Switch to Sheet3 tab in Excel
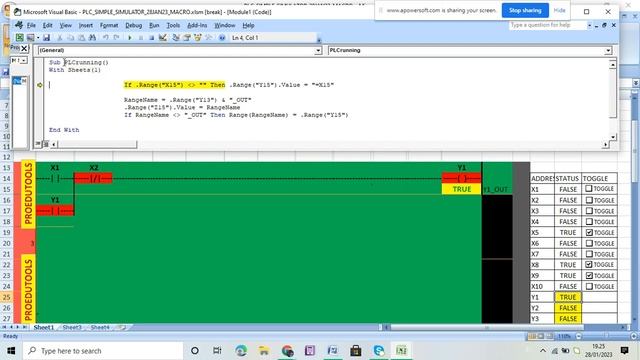Image resolution: width=640 pixels, height=360 pixels. 72,327
